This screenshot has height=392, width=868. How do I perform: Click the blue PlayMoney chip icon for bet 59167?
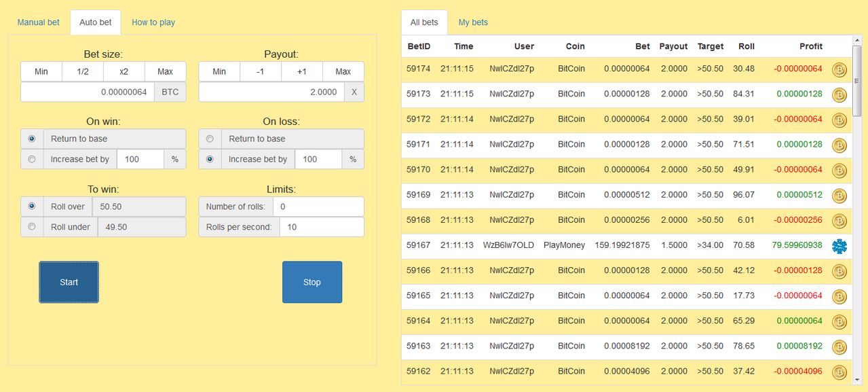click(x=839, y=246)
